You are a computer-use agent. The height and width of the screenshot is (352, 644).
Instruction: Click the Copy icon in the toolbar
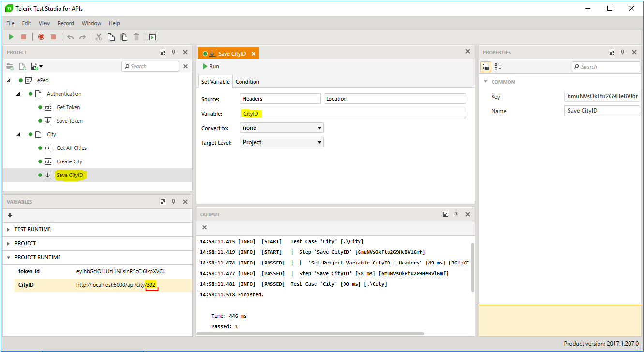(111, 37)
